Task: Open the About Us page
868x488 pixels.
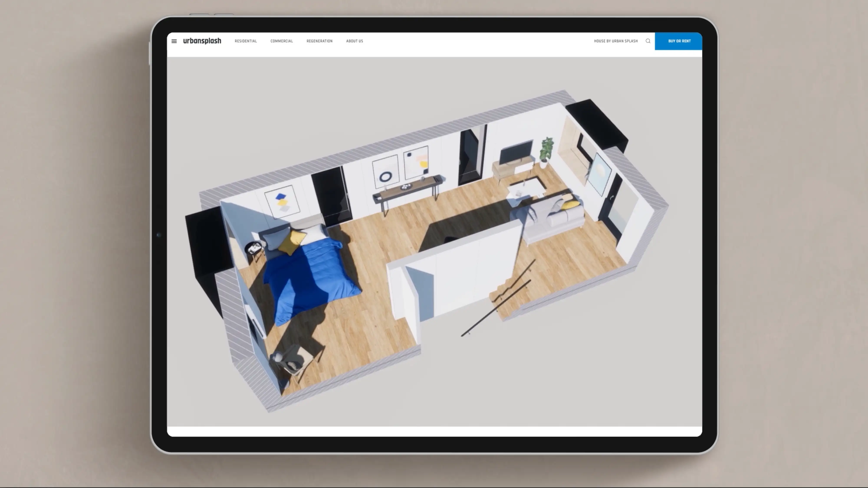Action: click(354, 41)
